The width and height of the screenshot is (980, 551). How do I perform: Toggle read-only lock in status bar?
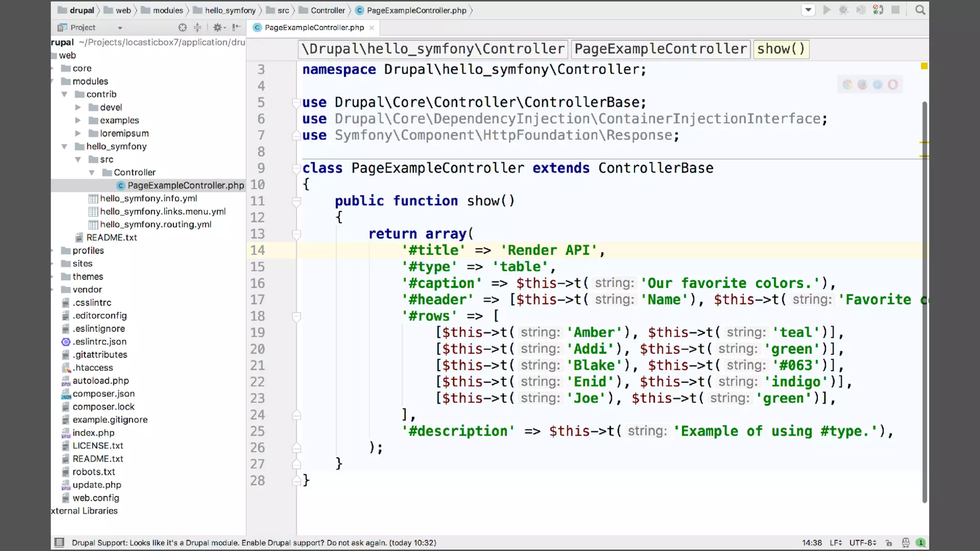(x=889, y=542)
